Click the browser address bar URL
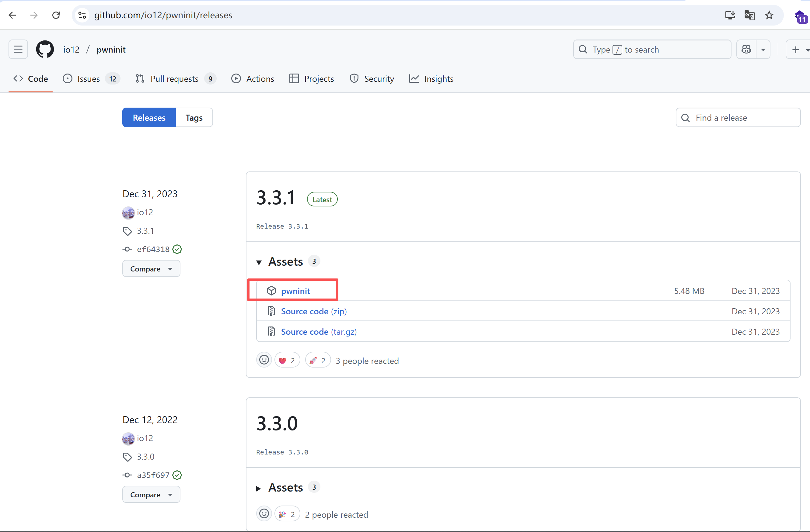 click(x=163, y=15)
